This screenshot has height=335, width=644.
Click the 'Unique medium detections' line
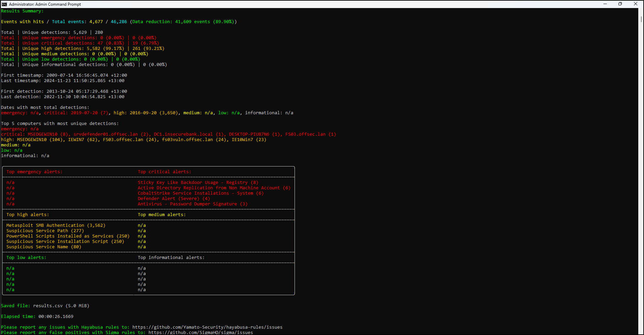click(75, 54)
